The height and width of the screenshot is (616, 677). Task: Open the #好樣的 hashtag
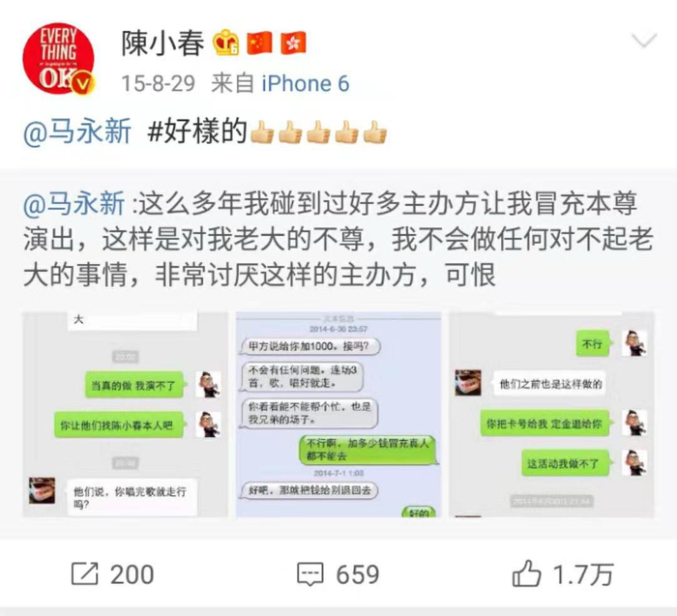tap(197, 132)
